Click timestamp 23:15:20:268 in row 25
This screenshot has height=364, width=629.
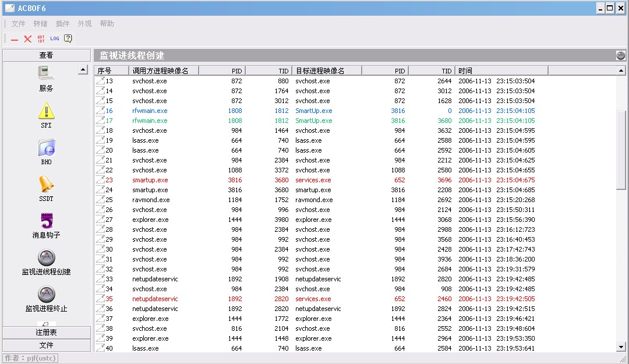(x=515, y=199)
